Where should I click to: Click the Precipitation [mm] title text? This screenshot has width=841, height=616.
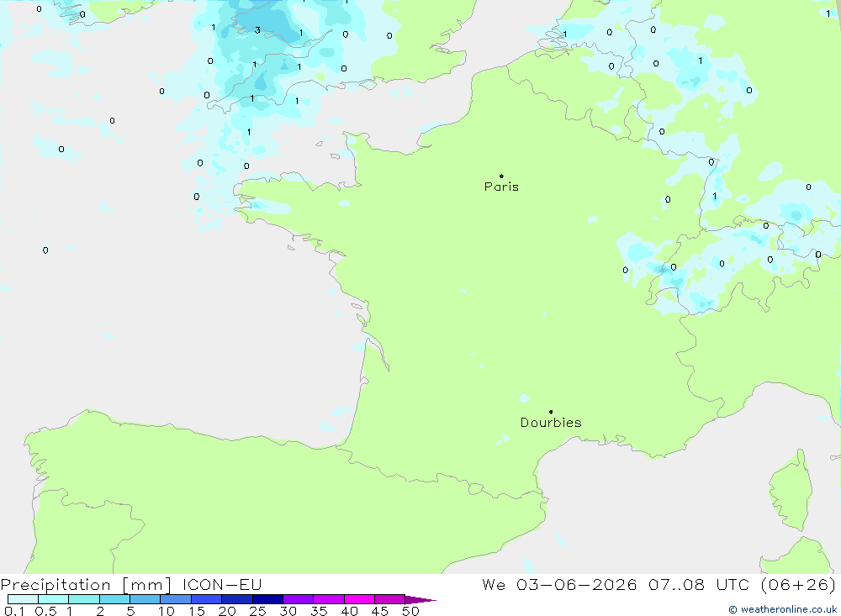pyautogui.click(x=86, y=585)
